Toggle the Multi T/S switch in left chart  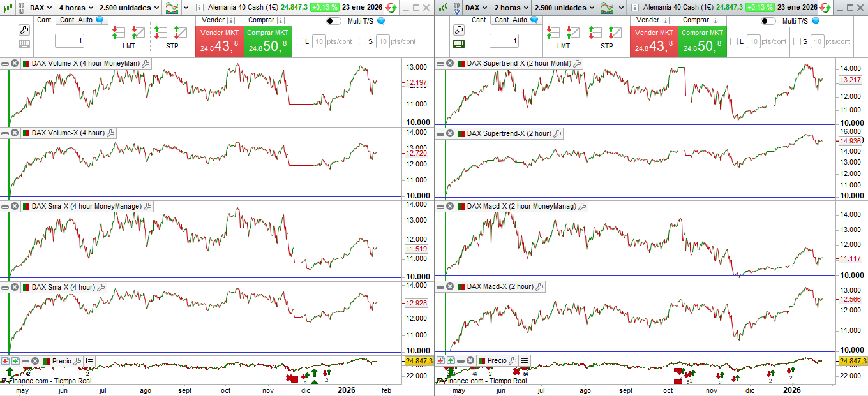[334, 21]
